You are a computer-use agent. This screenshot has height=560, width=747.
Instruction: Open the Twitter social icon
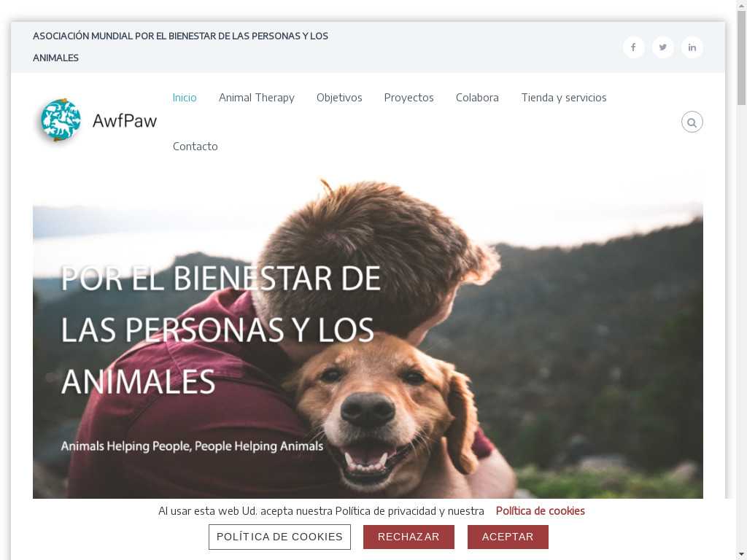[662, 47]
